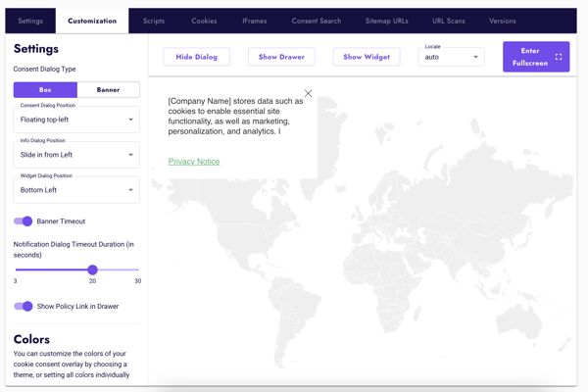This screenshot has width=588, height=392.
Task: Select the Box consent dialog type
Action: pos(45,90)
